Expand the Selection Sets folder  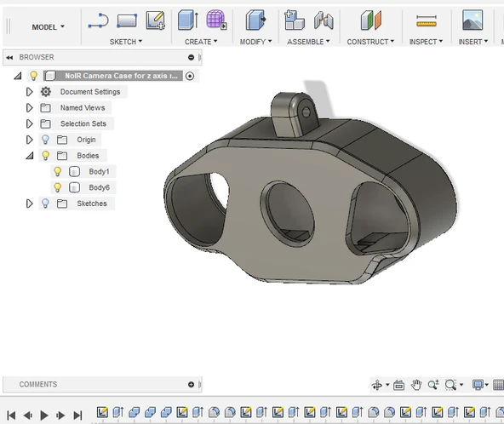pyautogui.click(x=29, y=123)
